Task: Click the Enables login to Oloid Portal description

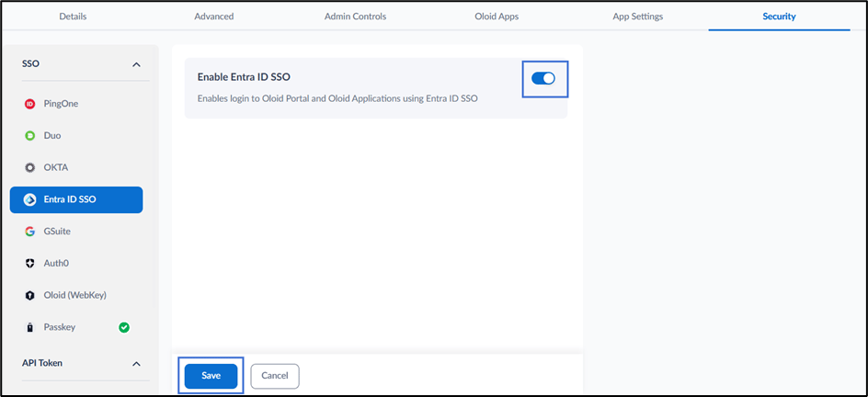Action: (x=337, y=99)
